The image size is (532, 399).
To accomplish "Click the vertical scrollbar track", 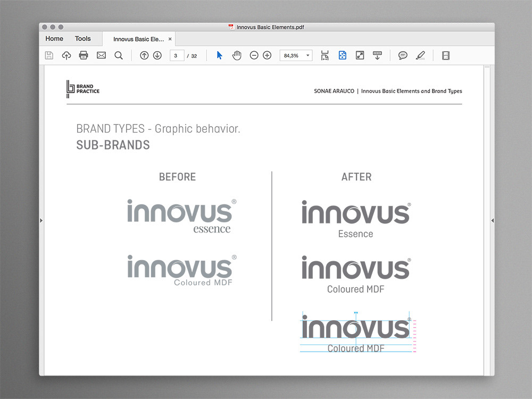I will pos(487,221).
